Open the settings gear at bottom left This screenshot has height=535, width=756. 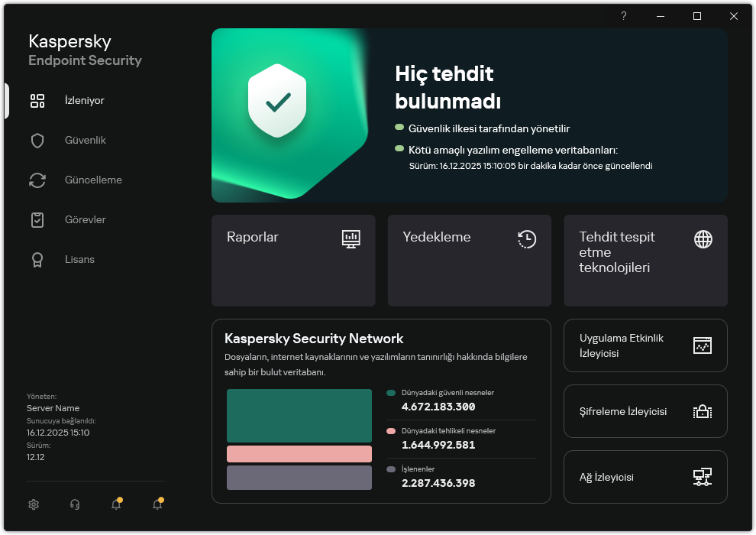(x=34, y=504)
